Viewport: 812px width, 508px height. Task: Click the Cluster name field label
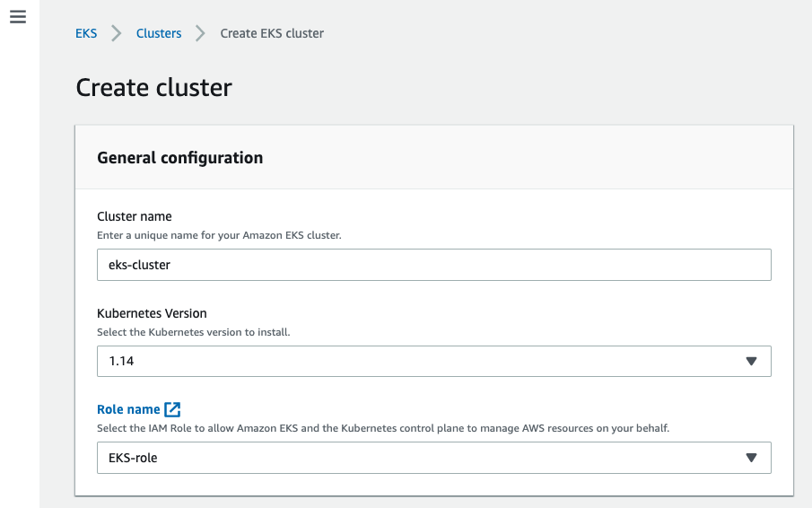[x=135, y=216]
